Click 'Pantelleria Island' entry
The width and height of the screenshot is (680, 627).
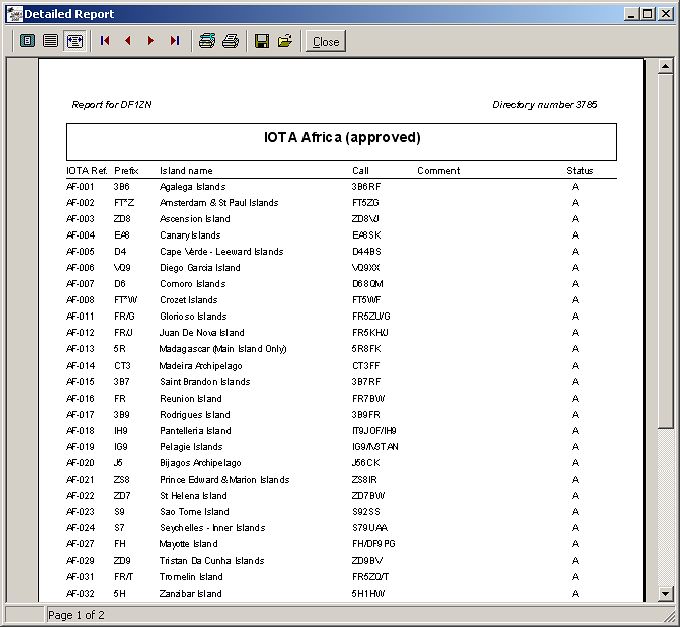(x=196, y=431)
